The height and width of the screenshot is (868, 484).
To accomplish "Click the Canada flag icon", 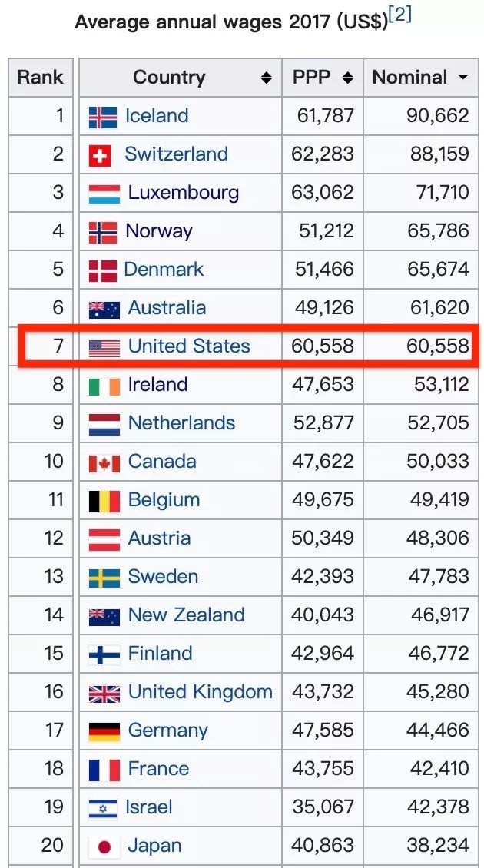I will point(104,462).
